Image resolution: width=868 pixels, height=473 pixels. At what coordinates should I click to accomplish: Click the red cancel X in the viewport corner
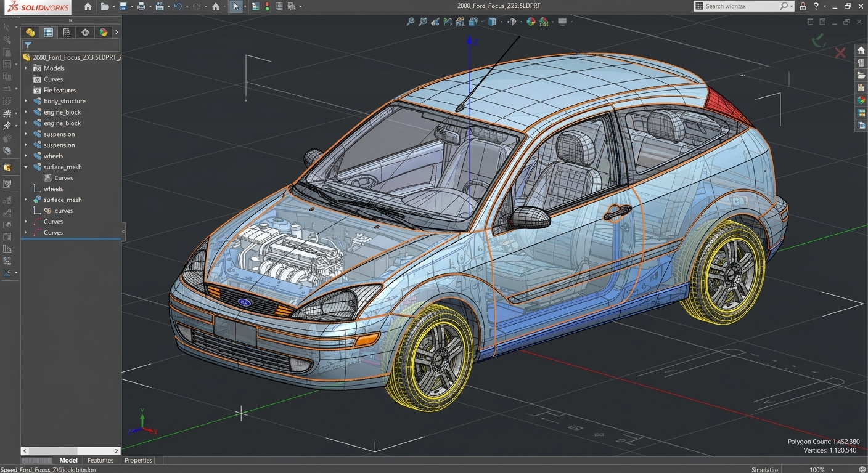pos(840,53)
